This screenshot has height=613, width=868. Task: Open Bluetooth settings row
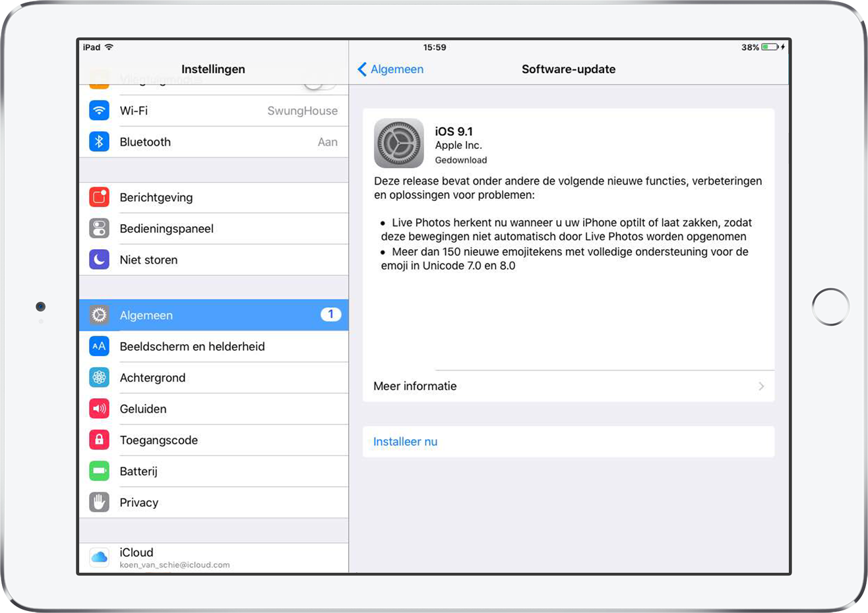point(214,142)
